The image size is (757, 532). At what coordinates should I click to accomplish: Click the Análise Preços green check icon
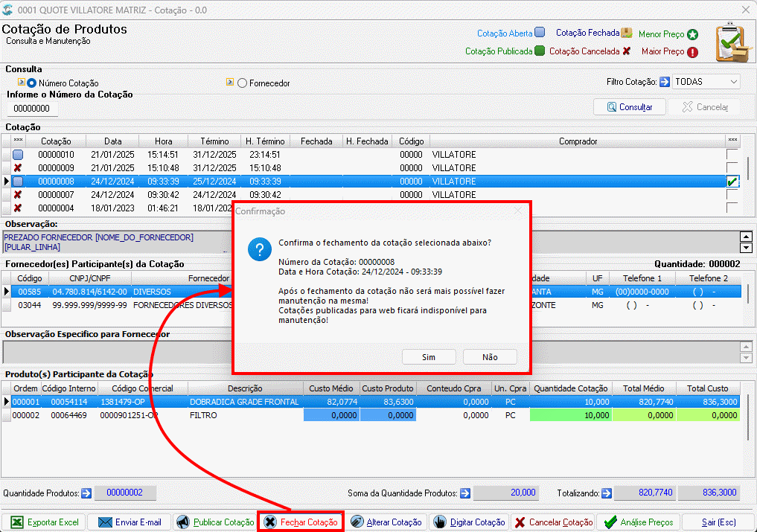(x=610, y=522)
